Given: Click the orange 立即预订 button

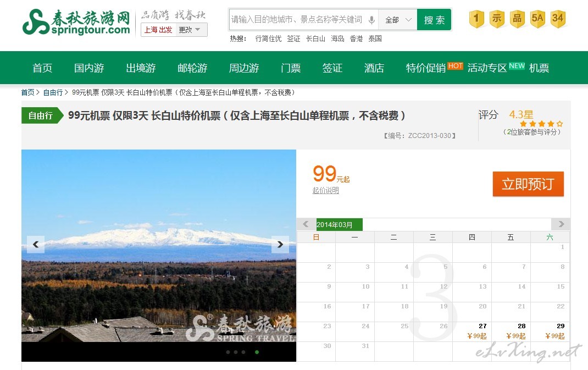Looking at the screenshot, I should (x=528, y=184).
